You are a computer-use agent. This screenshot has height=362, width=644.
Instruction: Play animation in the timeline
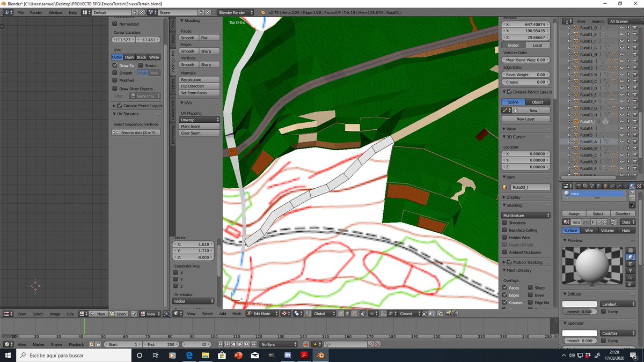tap(240, 344)
